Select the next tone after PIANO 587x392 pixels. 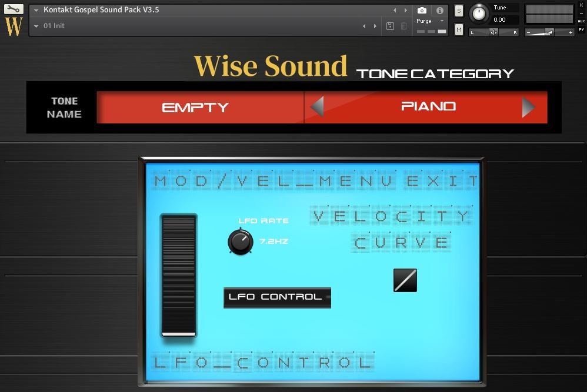click(528, 106)
